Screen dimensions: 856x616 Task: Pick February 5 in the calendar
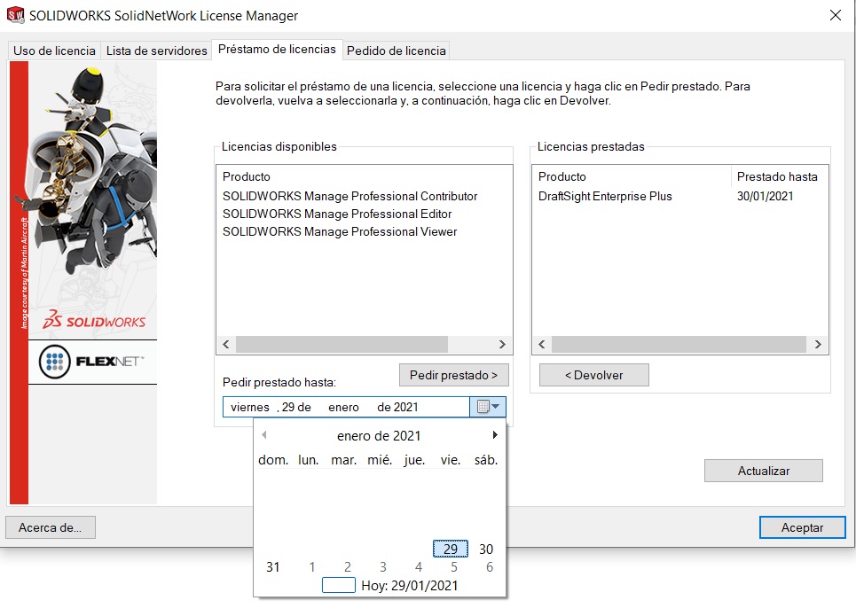pos(453,567)
